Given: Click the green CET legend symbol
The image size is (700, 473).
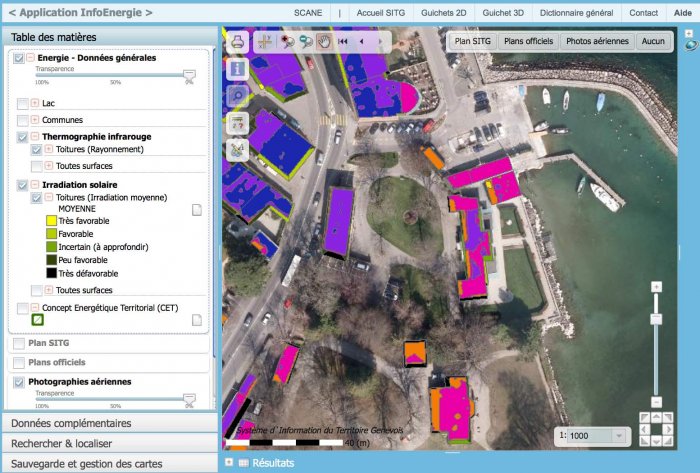Looking at the screenshot, I should coord(38,319).
